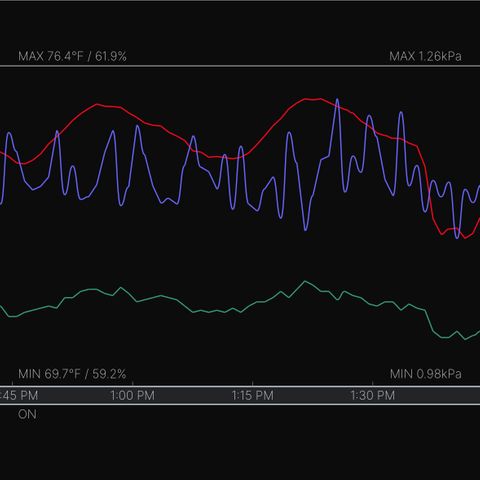Click the green curve in the lower chart
Image resolution: width=480 pixels, height=480 pixels.
coord(305,282)
